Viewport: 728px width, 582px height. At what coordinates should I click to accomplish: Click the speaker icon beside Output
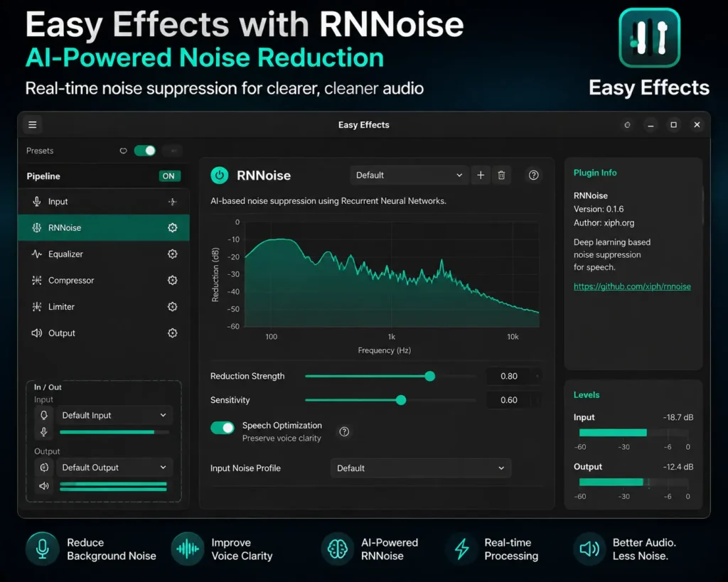pyautogui.click(x=37, y=333)
